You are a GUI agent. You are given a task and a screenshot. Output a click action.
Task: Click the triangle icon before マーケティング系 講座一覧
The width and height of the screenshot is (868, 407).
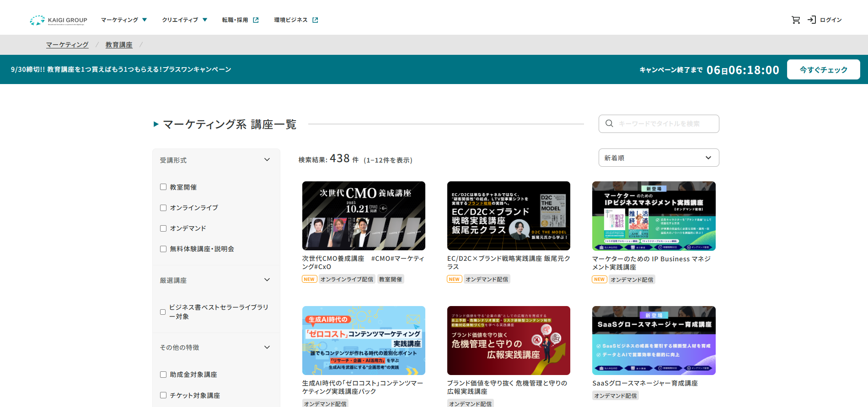pyautogui.click(x=156, y=124)
